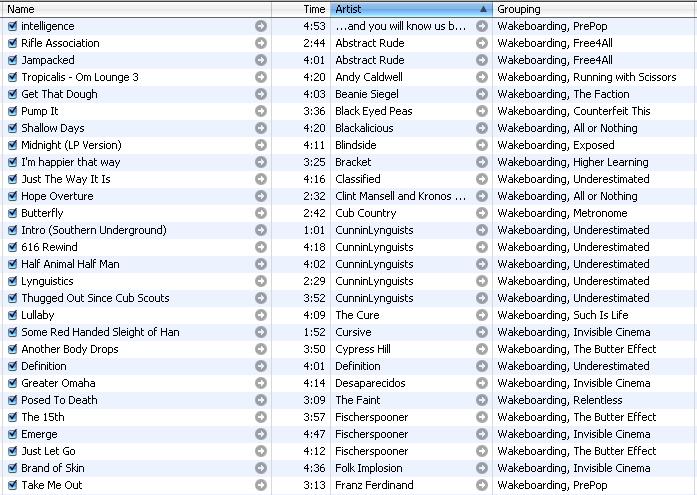Screen dimensions: 697x495
Task: Toggle checkbox for Shallow Days track
Action: [x=12, y=128]
